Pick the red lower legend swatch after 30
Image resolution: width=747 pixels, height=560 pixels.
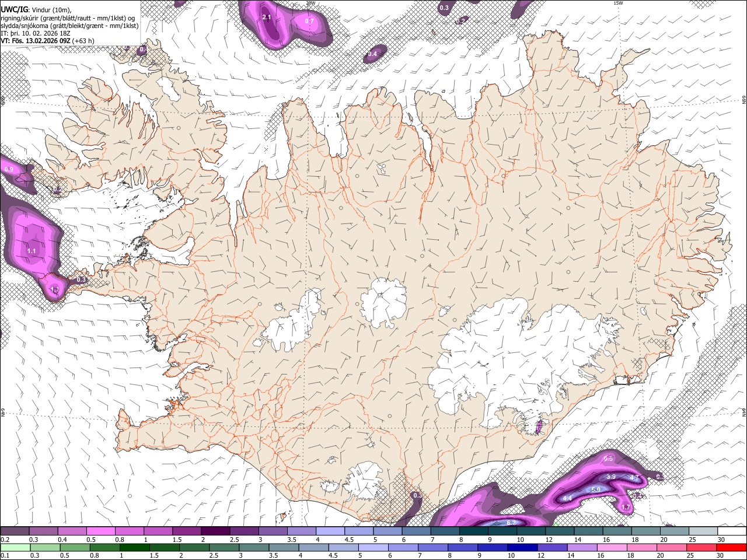click(731, 547)
